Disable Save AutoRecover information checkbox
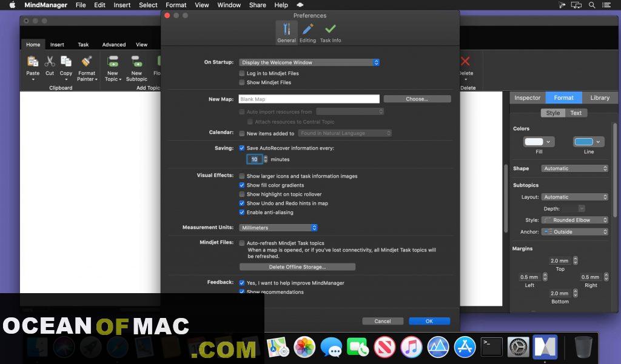 [x=242, y=148]
